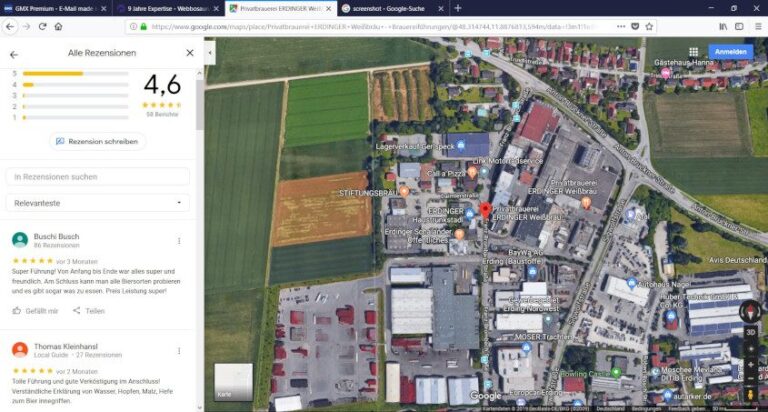The width and height of the screenshot is (768, 412).
Task: Open the Relevanteste sort dropdown
Action: coord(97,203)
